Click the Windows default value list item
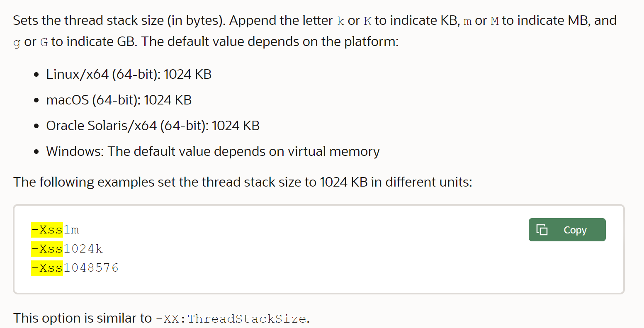The width and height of the screenshot is (644, 328). tap(213, 151)
